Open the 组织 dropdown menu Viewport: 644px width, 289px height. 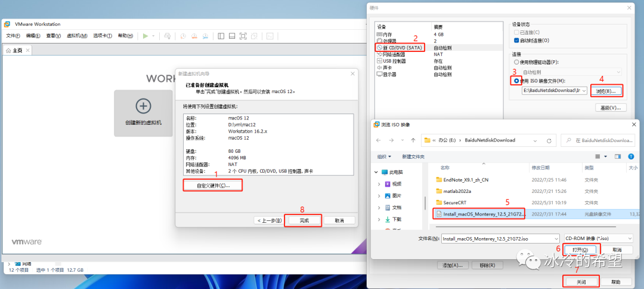(384, 156)
